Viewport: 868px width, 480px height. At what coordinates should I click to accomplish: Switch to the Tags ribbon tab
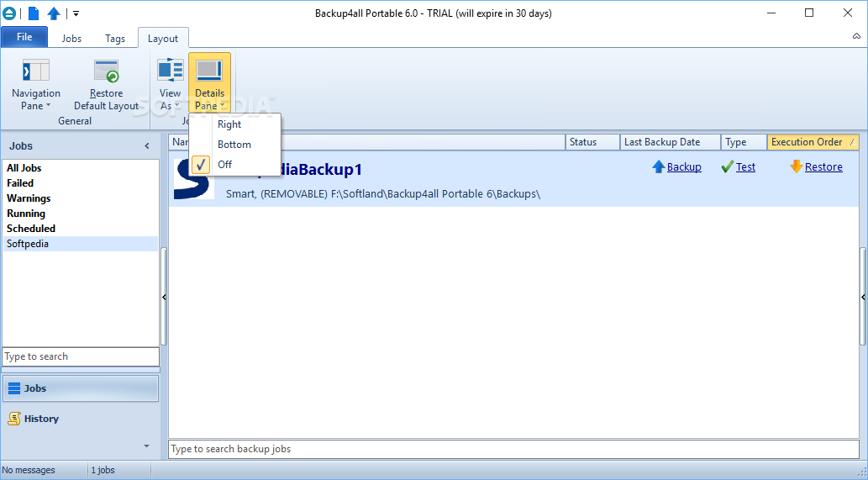click(115, 38)
